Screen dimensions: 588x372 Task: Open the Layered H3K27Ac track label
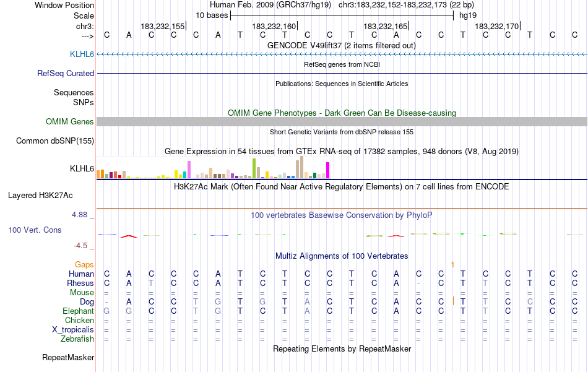point(40,196)
